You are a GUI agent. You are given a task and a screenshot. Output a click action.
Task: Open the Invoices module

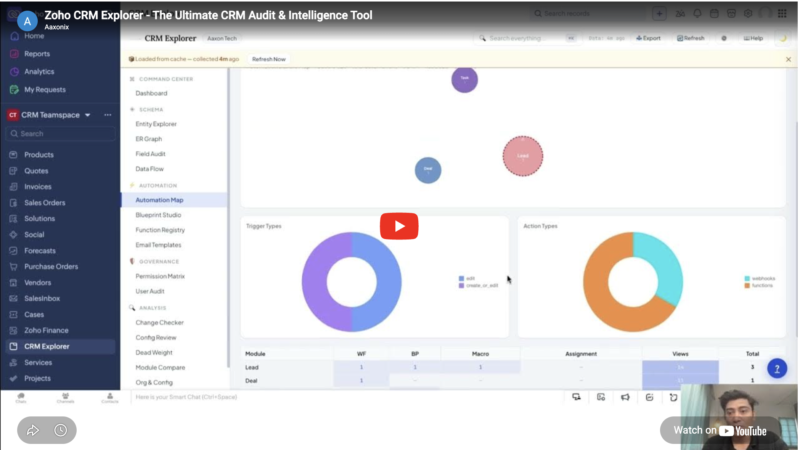click(38, 187)
